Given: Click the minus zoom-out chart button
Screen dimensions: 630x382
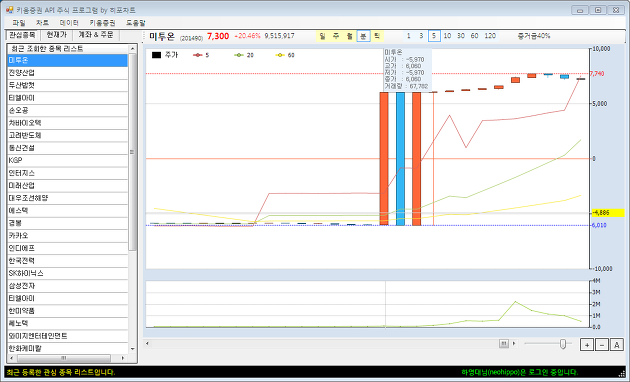Looking at the screenshot, I should (602, 345).
